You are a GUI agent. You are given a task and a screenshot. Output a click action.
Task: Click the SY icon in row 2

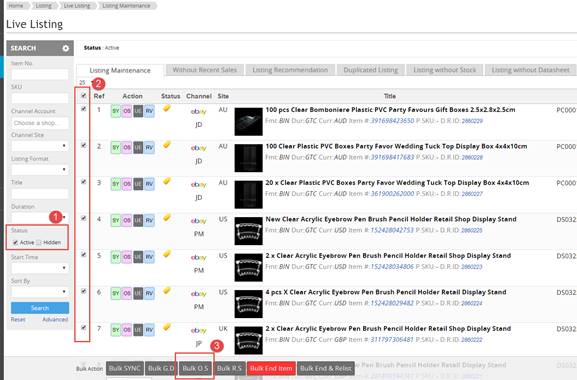coord(116,148)
